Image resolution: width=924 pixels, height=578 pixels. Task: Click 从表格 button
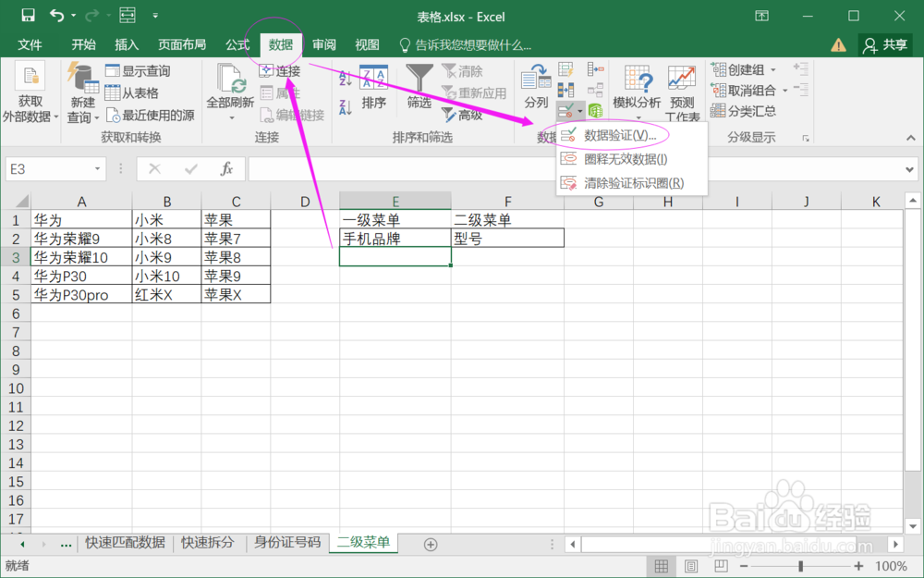[x=132, y=92]
